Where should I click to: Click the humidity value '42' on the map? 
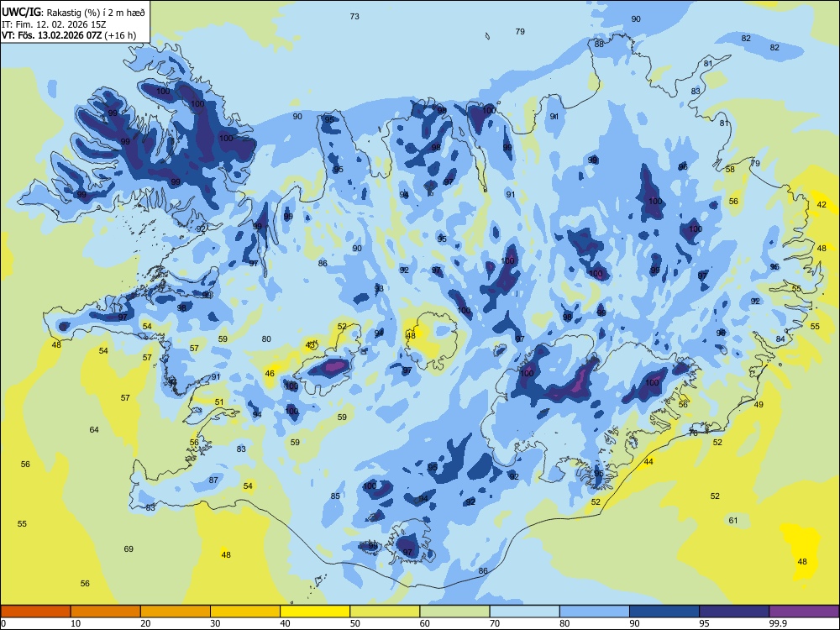(x=822, y=205)
